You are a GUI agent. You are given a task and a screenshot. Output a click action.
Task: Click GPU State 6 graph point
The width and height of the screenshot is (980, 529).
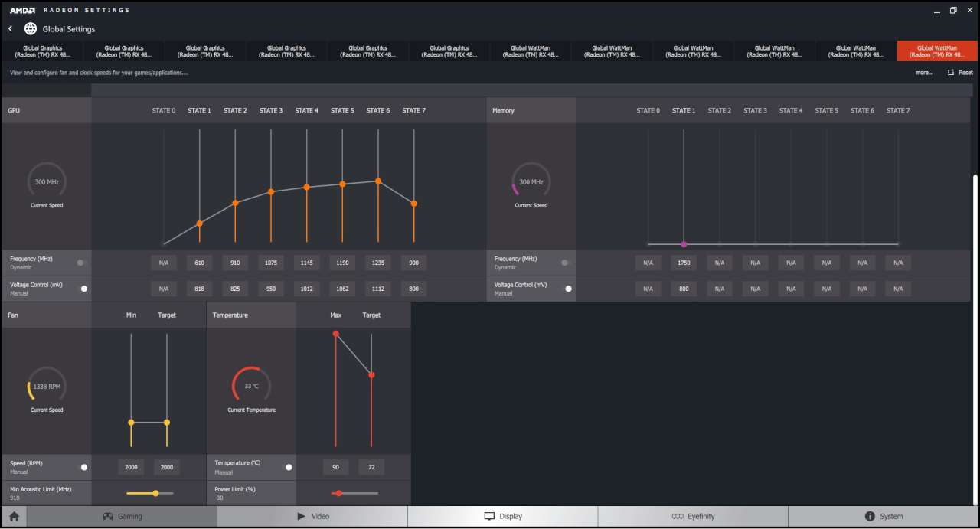click(x=378, y=181)
